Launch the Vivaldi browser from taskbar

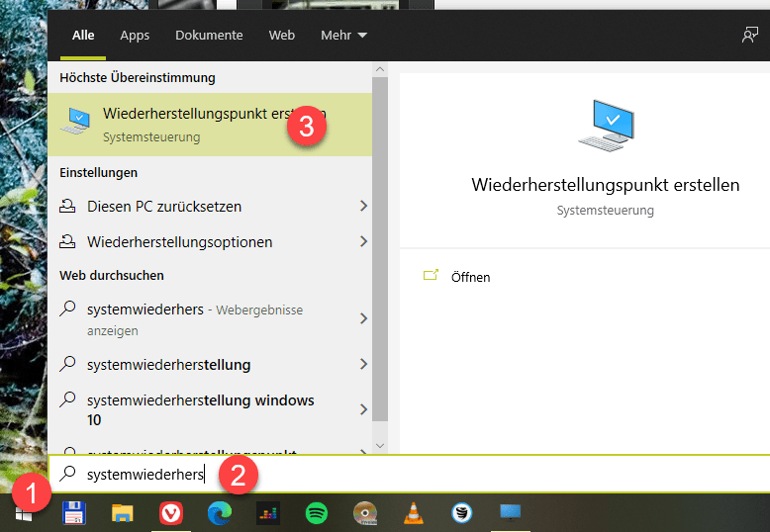click(171, 513)
